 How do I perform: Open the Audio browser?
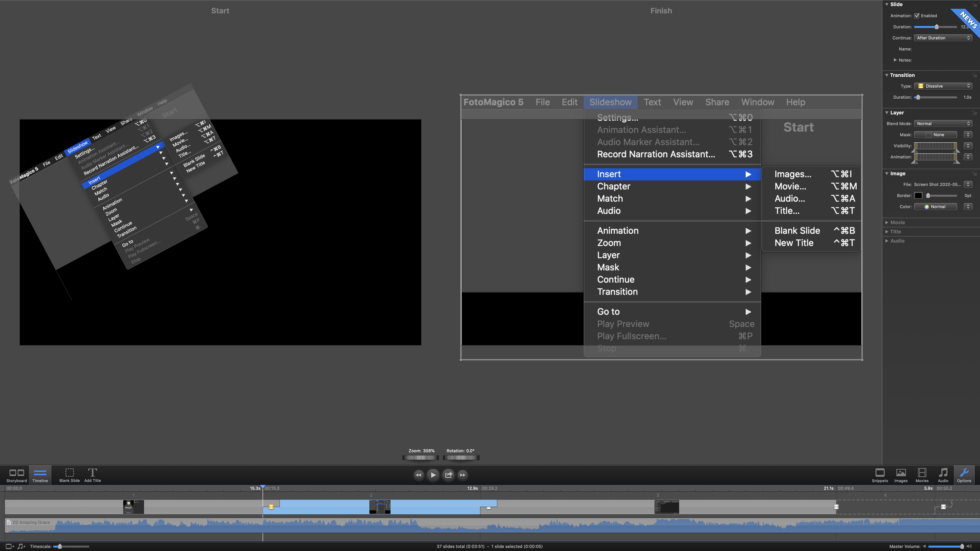(x=943, y=474)
